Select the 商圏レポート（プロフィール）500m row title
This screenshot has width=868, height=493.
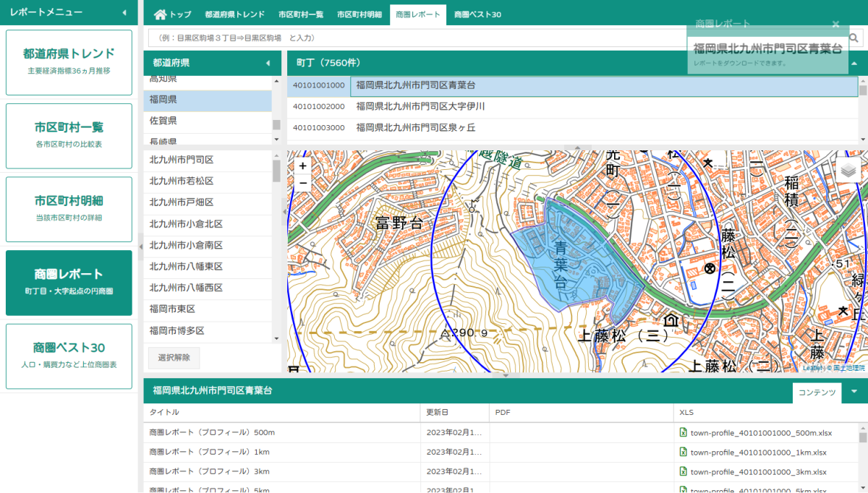point(212,433)
